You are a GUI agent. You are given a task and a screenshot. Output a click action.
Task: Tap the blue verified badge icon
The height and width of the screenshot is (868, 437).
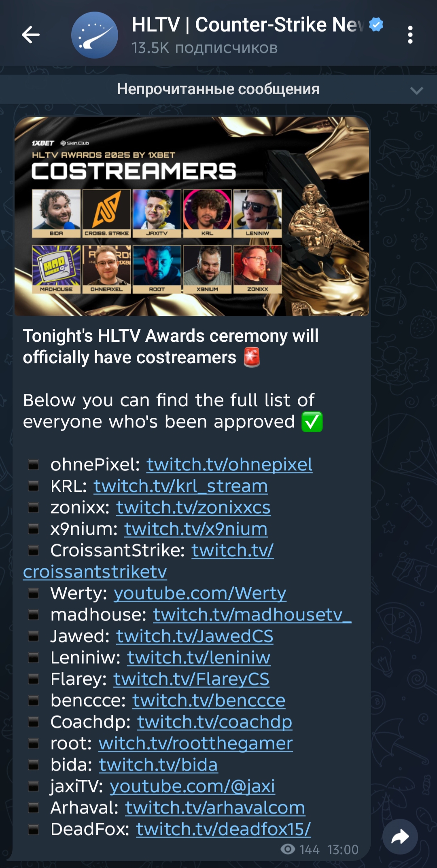(x=376, y=25)
